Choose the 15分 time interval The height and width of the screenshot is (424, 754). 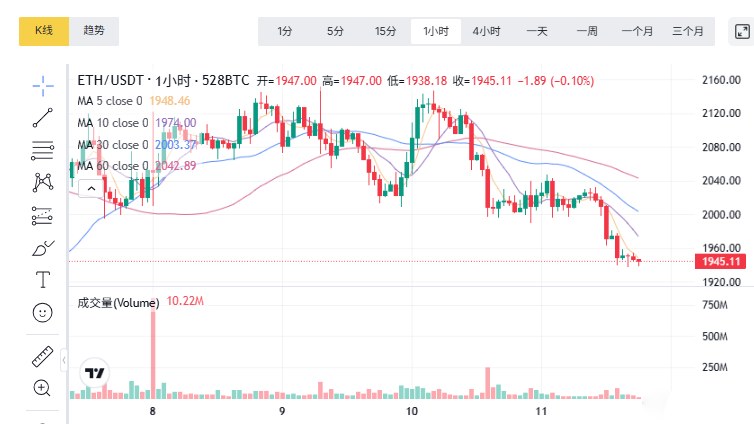coord(386,31)
